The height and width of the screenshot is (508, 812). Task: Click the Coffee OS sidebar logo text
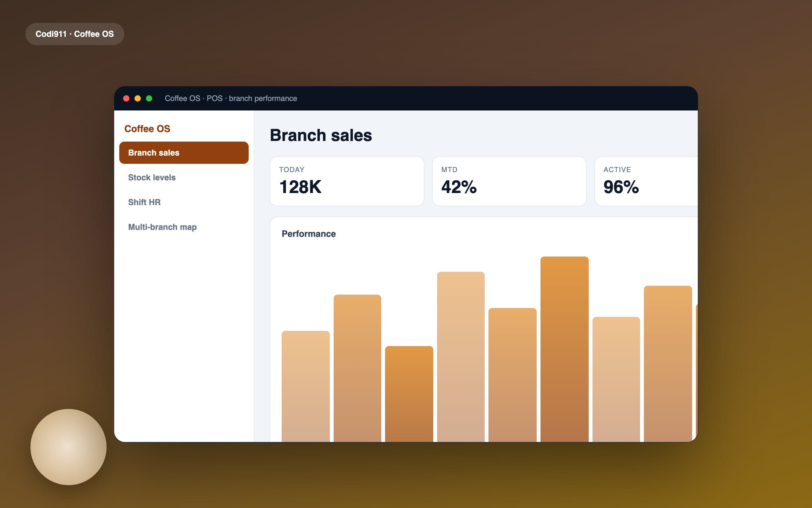click(147, 129)
